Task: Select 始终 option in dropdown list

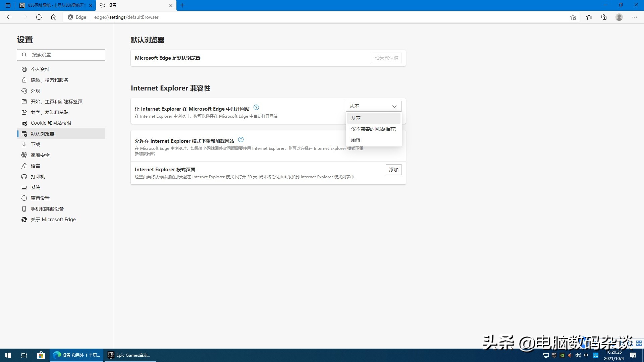Action: (356, 140)
